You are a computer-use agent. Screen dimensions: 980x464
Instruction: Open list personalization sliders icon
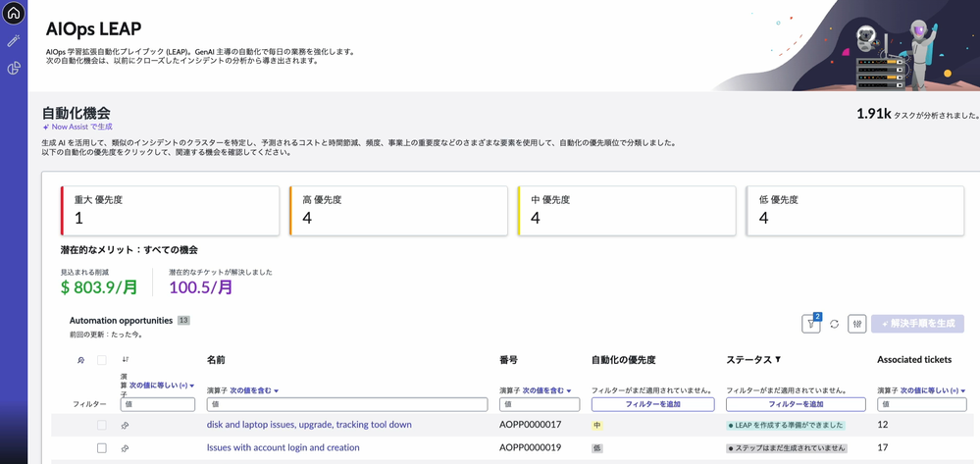pos(856,324)
